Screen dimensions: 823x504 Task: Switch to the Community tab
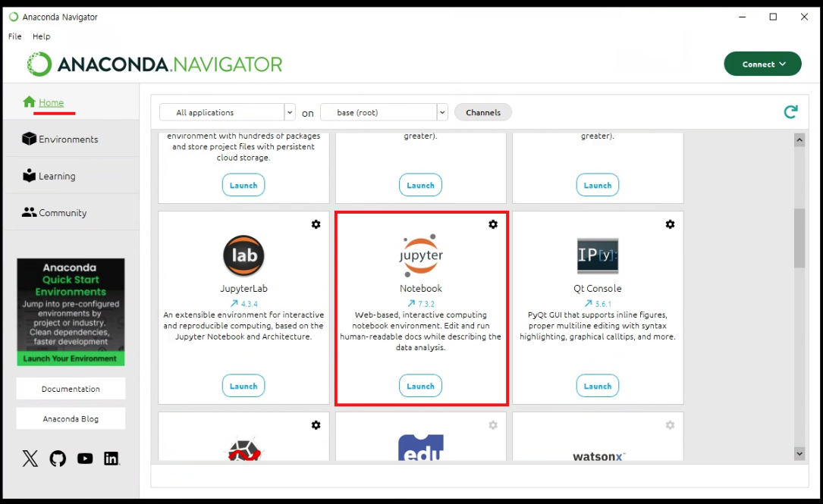71,212
